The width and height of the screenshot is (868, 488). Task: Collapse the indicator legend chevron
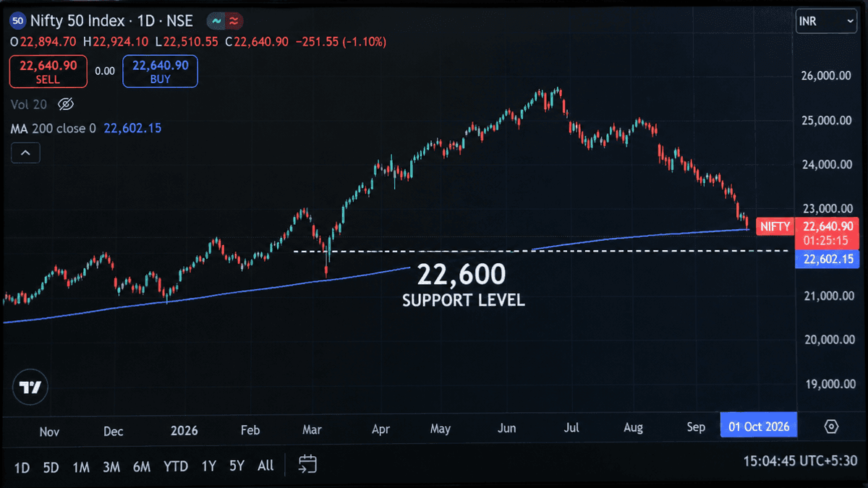coord(25,153)
